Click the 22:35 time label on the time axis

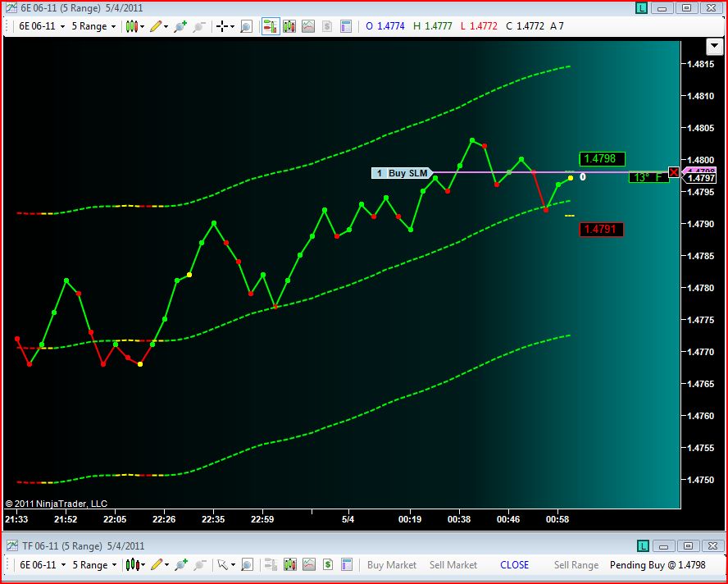point(213,519)
